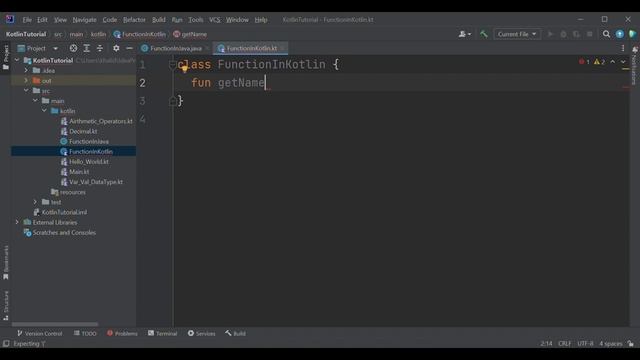Open the Services tool window
This screenshot has width=640, height=360.
(x=201, y=333)
